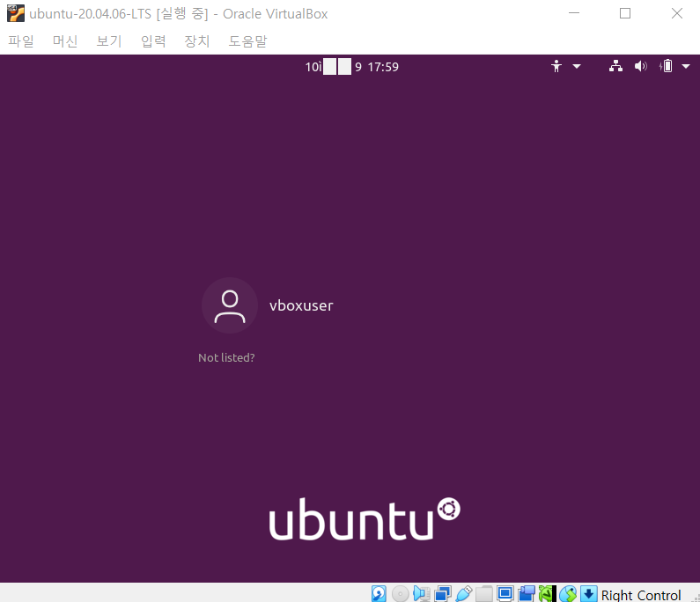This screenshot has height=602, width=700.
Task: Click the date and time 17:59 clock
Action: coord(352,67)
